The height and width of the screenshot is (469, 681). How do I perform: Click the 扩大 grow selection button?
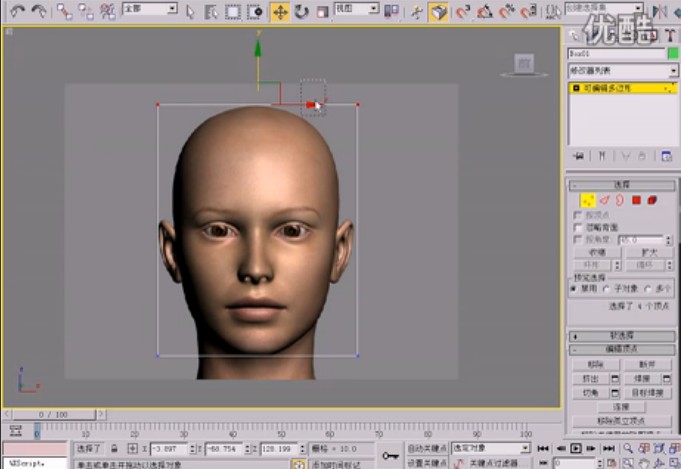tap(647, 253)
